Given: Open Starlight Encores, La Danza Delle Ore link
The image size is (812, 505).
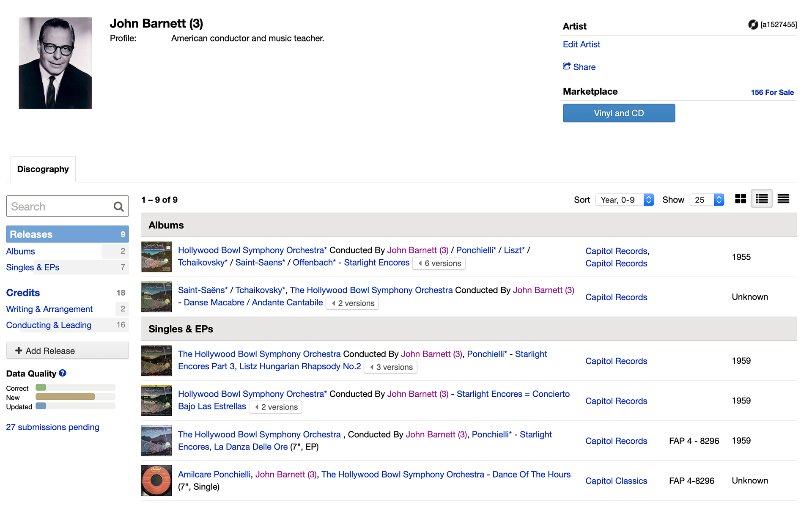Looking at the screenshot, I should (x=365, y=441).
